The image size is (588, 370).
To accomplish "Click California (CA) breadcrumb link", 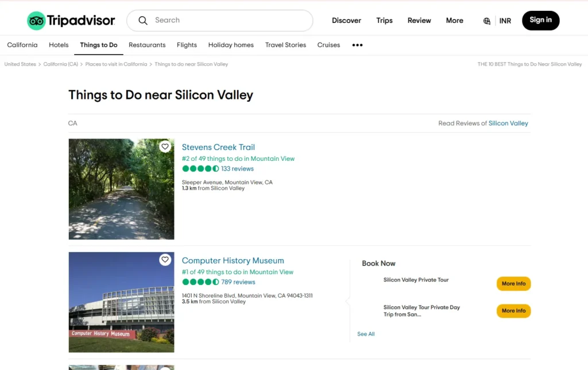I will pos(61,64).
